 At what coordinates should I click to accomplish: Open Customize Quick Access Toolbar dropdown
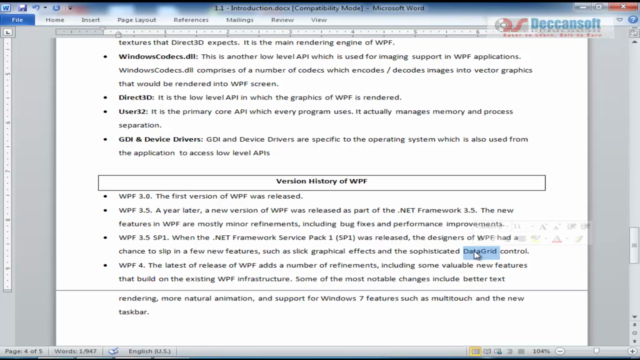tap(70, 8)
